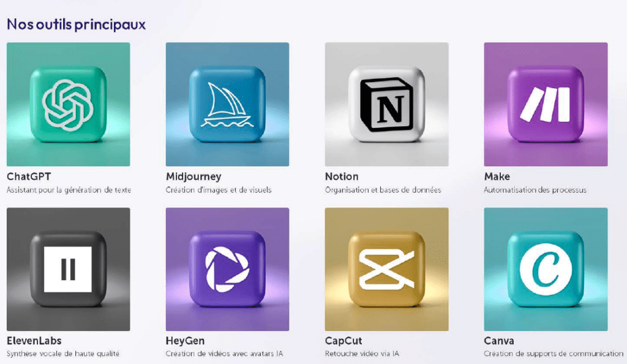Open the Notion title link
Image resolution: width=627 pixels, height=364 pixels.
342,177
